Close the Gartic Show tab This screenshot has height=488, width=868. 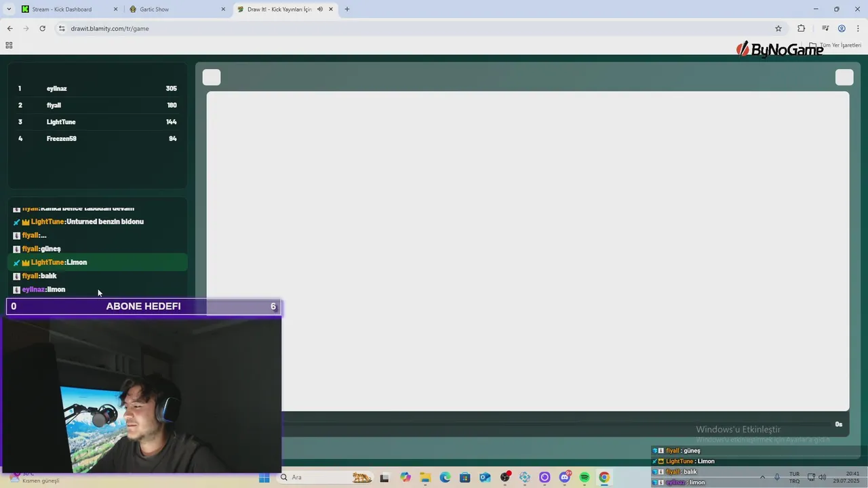click(x=223, y=9)
